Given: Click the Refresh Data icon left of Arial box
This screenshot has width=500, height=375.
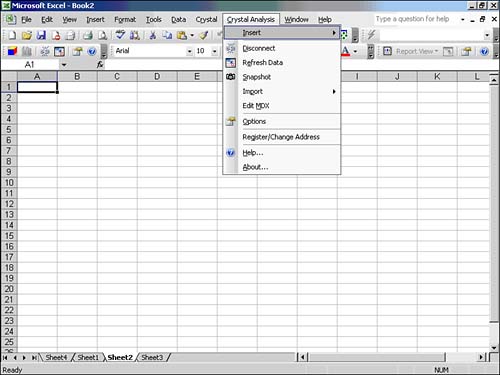Looking at the screenshot, I should pyautogui.click(x=59, y=51).
